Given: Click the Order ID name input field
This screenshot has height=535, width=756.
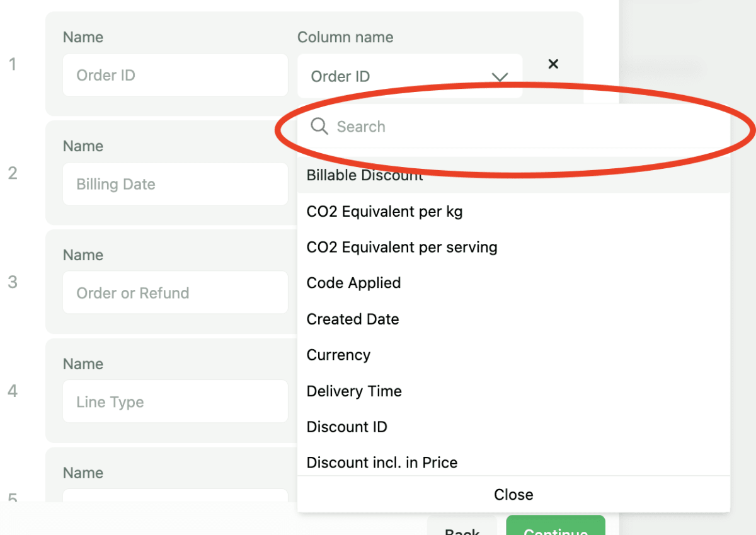Looking at the screenshot, I should [175, 76].
